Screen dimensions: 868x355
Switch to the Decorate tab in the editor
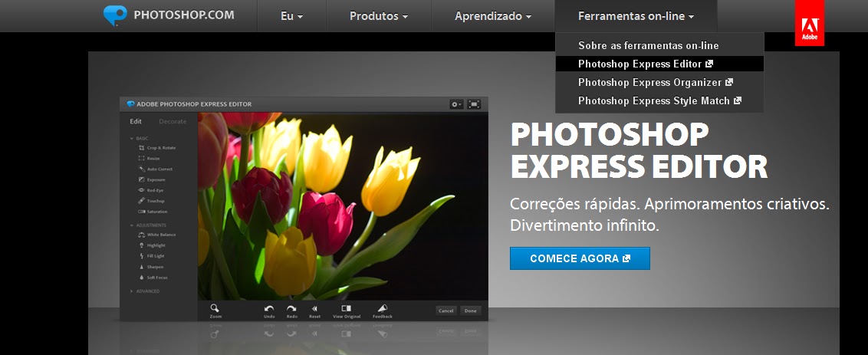tap(173, 121)
